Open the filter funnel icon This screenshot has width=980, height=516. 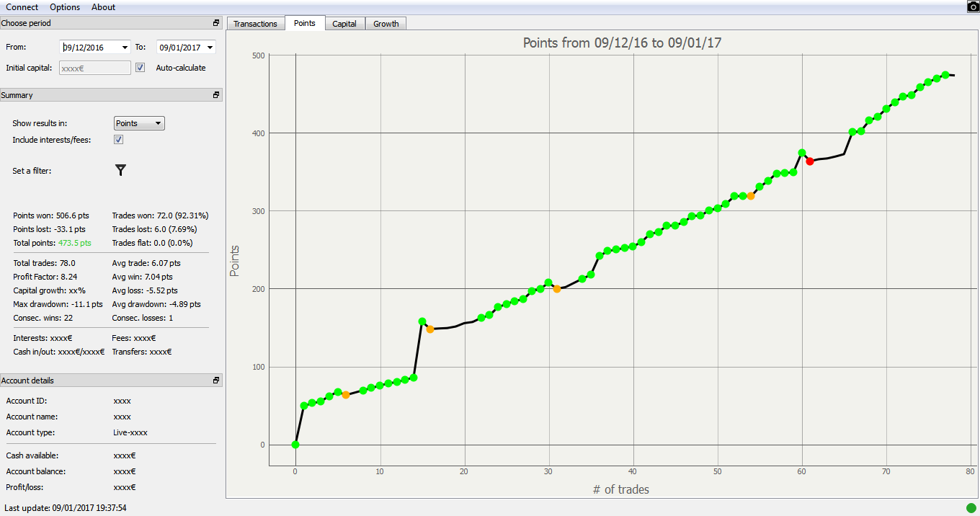(x=121, y=170)
